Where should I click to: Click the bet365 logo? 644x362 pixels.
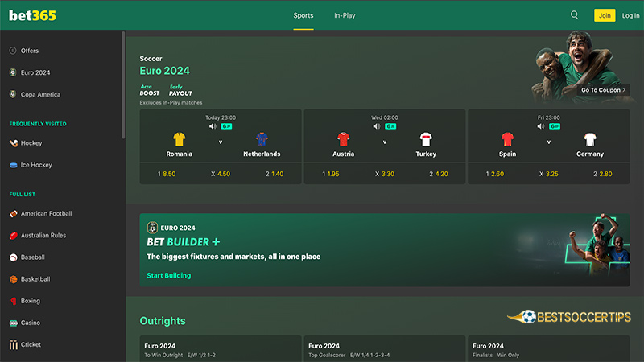tap(32, 15)
